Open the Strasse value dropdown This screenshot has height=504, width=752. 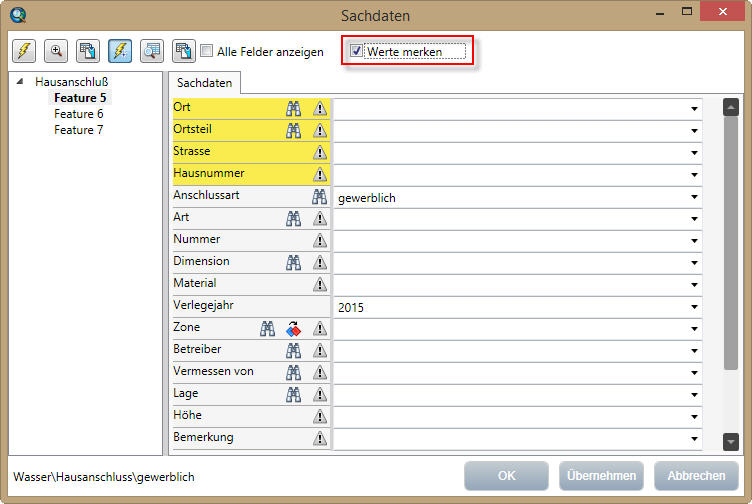point(694,153)
